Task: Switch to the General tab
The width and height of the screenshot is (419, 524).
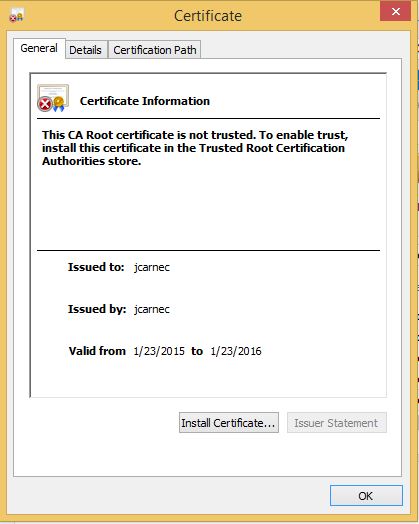Action: [39, 48]
